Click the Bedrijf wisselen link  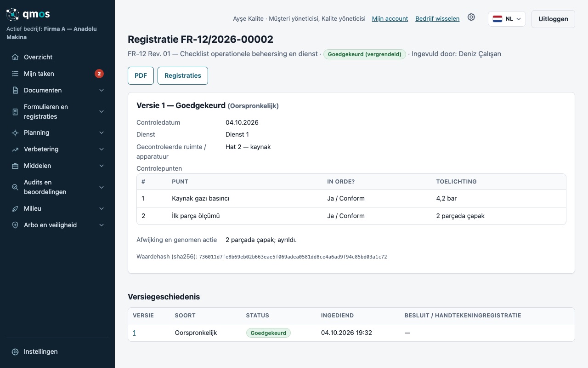click(x=437, y=19)
